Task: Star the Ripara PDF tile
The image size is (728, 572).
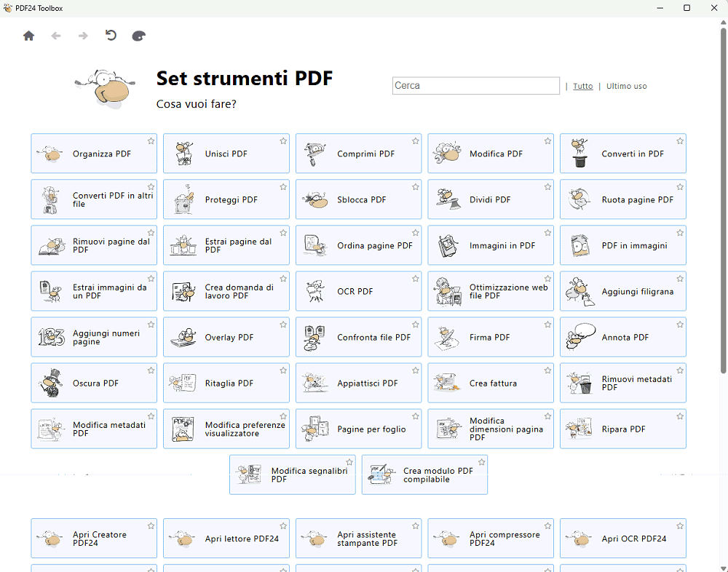Action: click(x=680, y=417)
